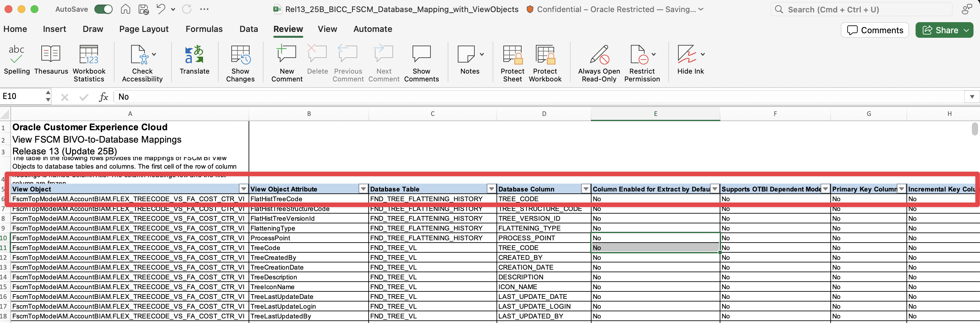The height and width of the screenshot is (323, 980).
Task: Translate selected cell contents
Action: point(194,60)
